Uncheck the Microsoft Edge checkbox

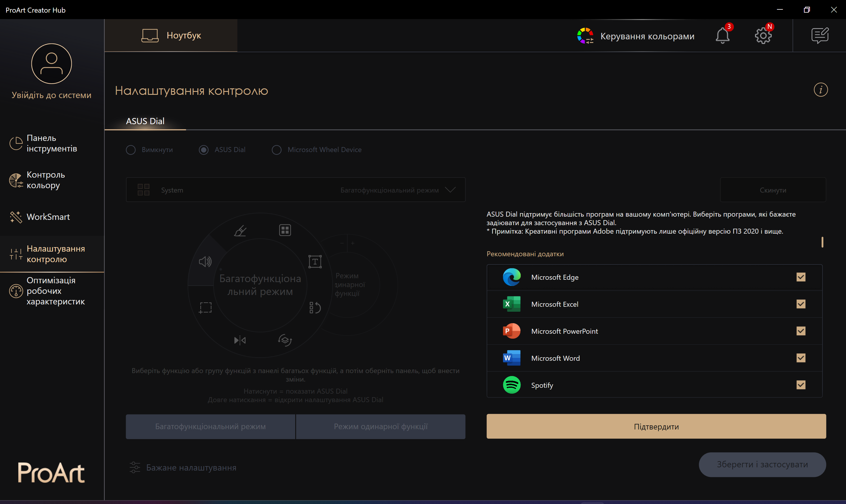click(800, 277)
